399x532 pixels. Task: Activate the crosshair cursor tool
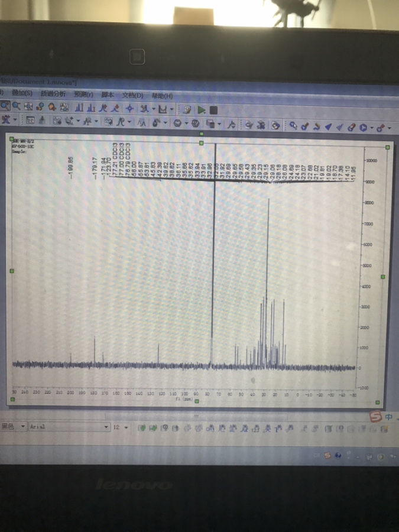pos(129,108)
